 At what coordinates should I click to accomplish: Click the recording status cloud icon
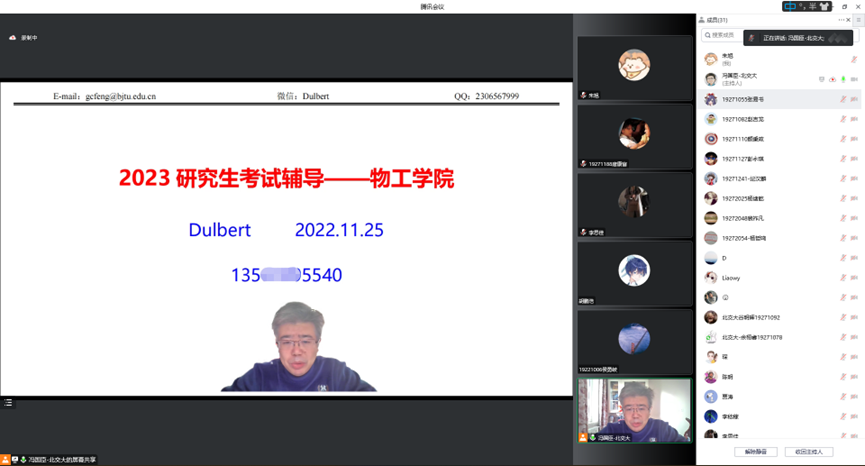tap(12, 38)
